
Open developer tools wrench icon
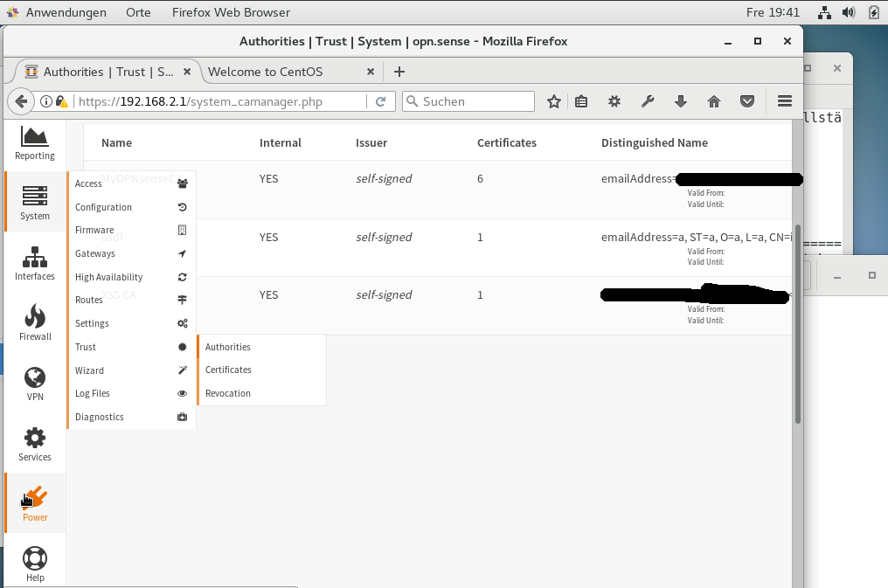pyautogui.click(x=648, y=101)
